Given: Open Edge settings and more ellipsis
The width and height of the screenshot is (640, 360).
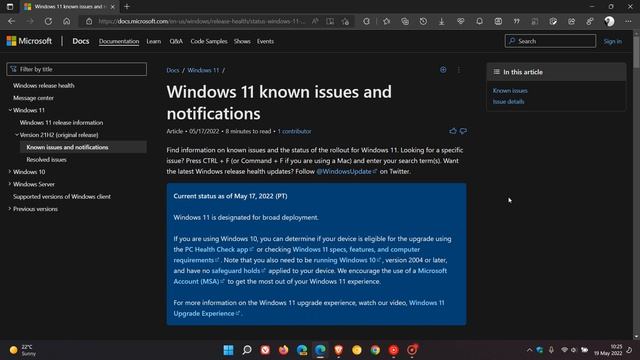Looking at the screenshot, I should click(x=628, y=21).
